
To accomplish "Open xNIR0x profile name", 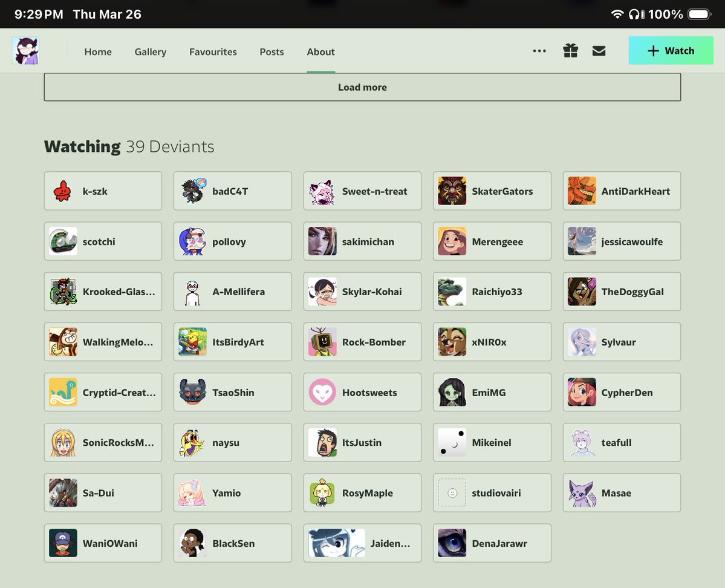I will [489, 342].
